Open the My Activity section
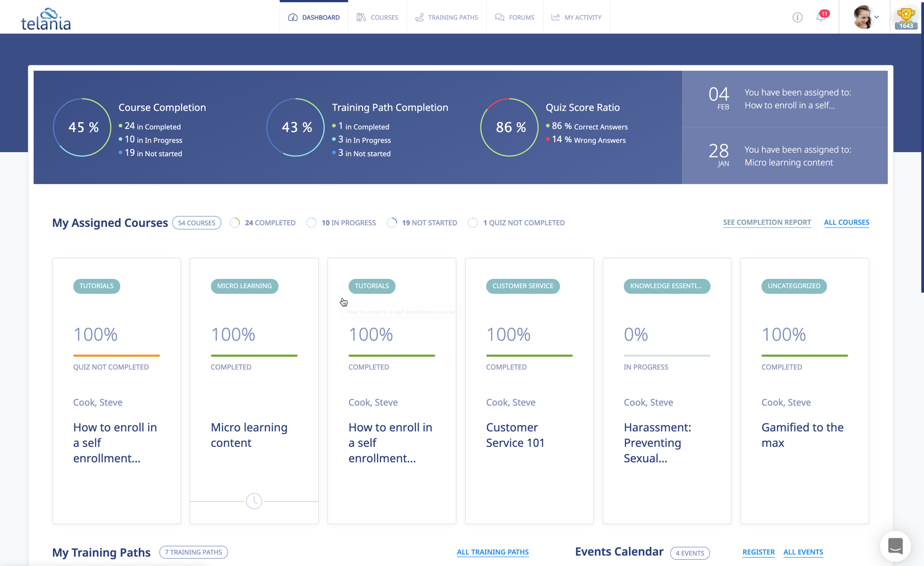The height and width of the screenshot is (566, 924). (576, 17)
